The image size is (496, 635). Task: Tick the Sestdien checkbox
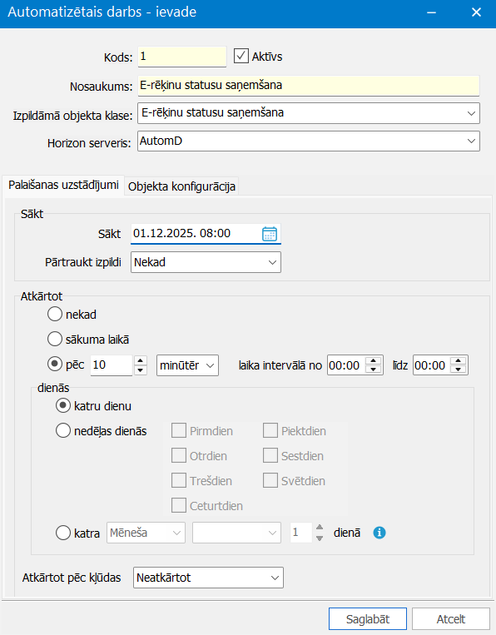click(270, 456)
